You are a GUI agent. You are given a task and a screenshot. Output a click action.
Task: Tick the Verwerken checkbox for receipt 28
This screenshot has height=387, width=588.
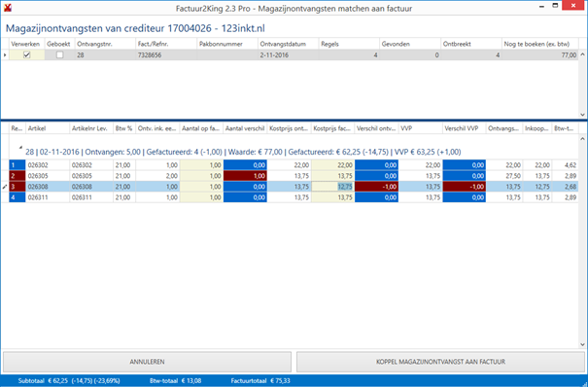tap(26, 54)
